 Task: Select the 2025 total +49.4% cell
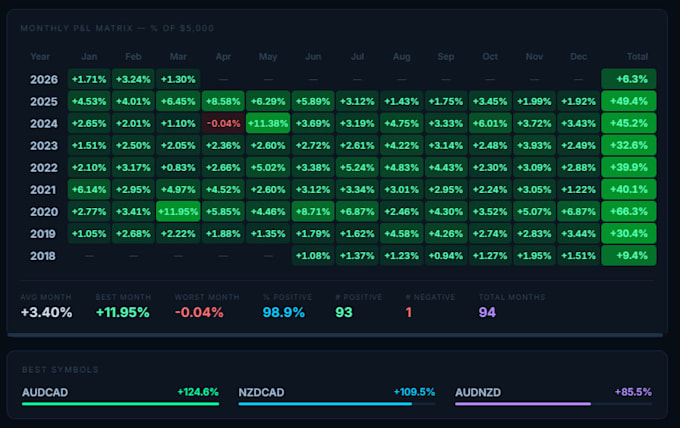click(x=628, y=101)
